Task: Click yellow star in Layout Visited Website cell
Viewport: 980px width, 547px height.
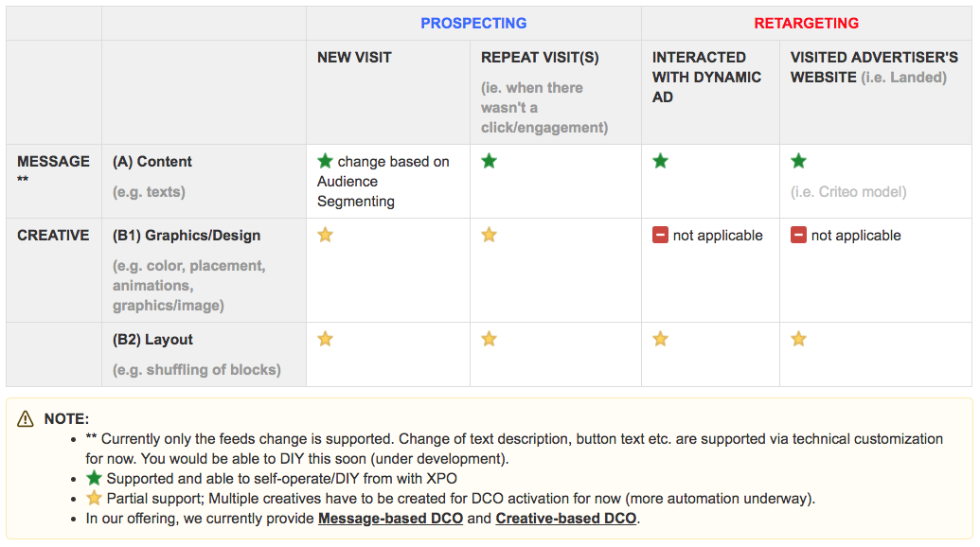Action: [798, 339]
